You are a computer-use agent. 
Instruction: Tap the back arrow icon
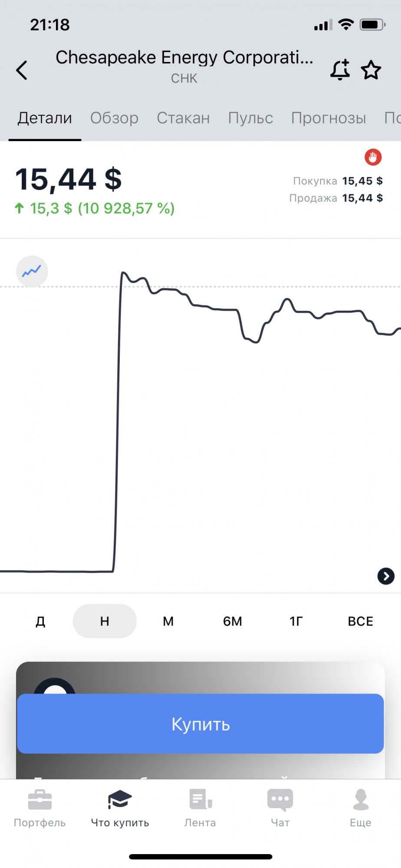(x=22, y=70)
